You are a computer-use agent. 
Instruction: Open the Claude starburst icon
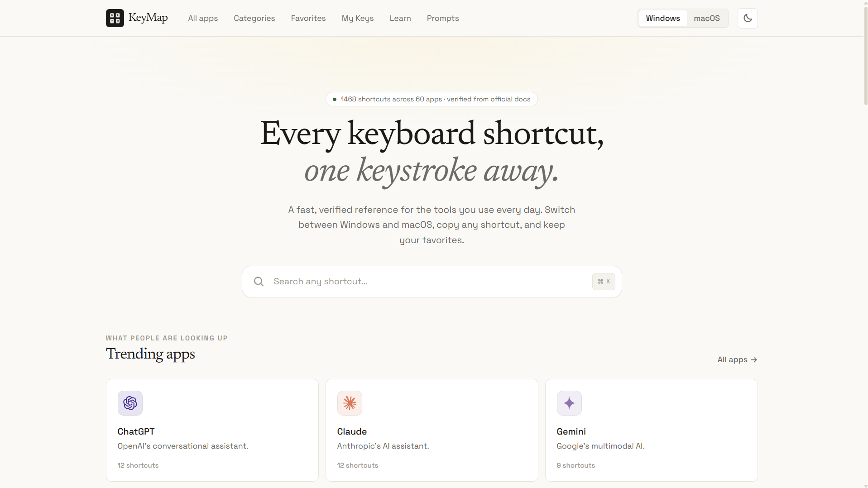pyautogui.click(x=350, y=403)
